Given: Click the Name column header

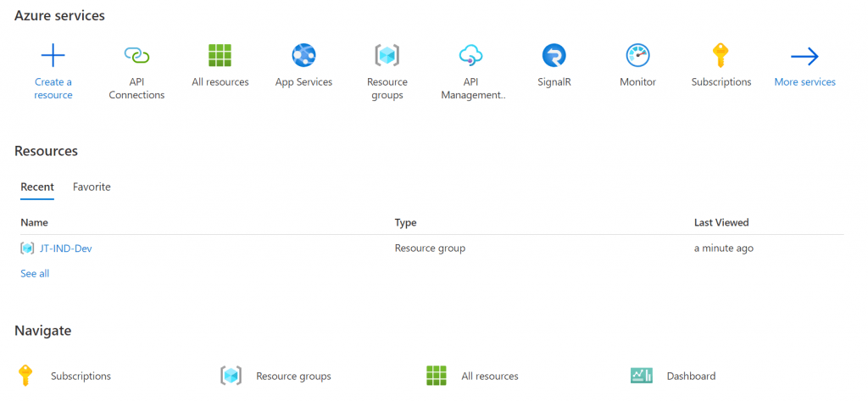Looking at the screenshot, I should tap(34, 222).
